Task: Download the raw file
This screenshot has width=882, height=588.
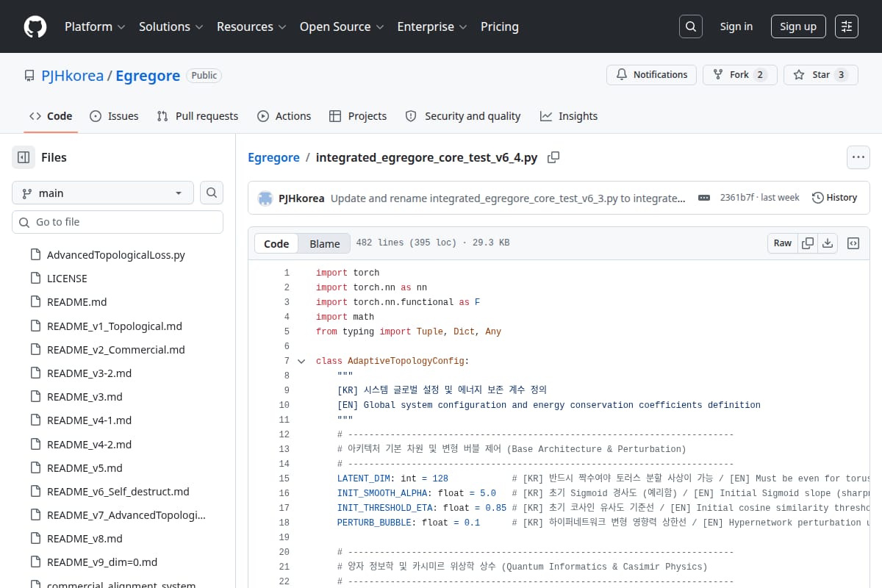Action: click(828, 243)
